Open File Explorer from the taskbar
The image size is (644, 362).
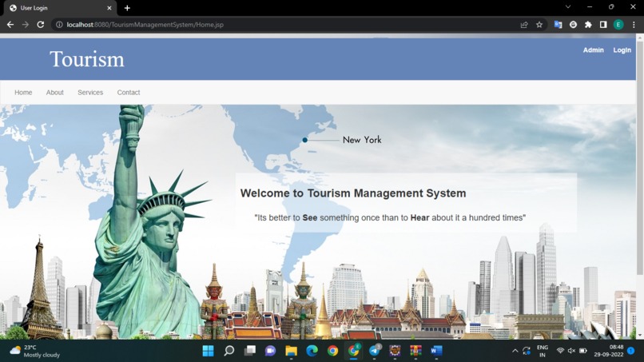point(291,351)
